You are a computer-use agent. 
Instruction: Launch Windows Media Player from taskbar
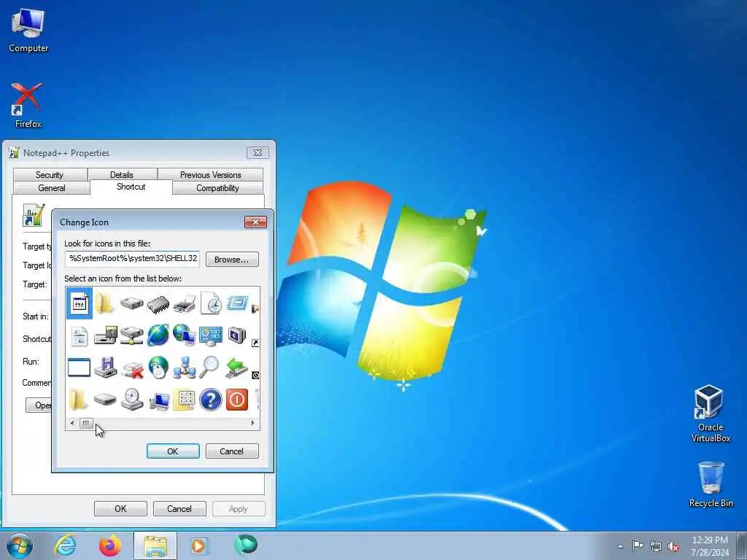click(x=198, y=545)
